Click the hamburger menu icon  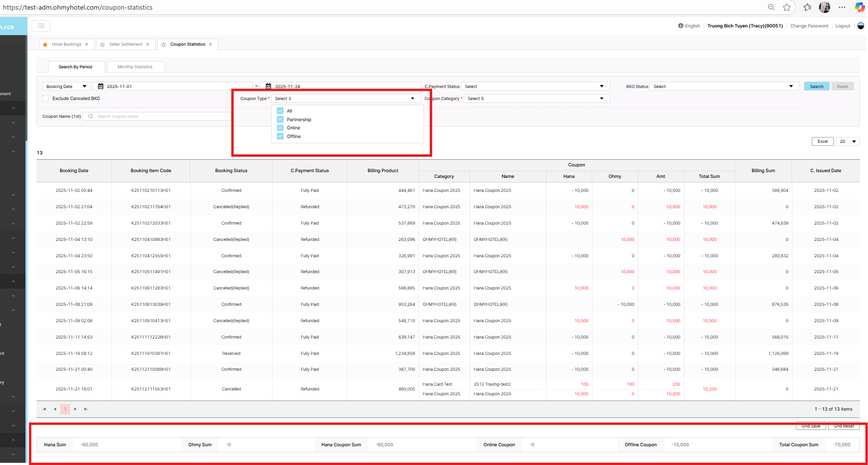click(41, 26)
